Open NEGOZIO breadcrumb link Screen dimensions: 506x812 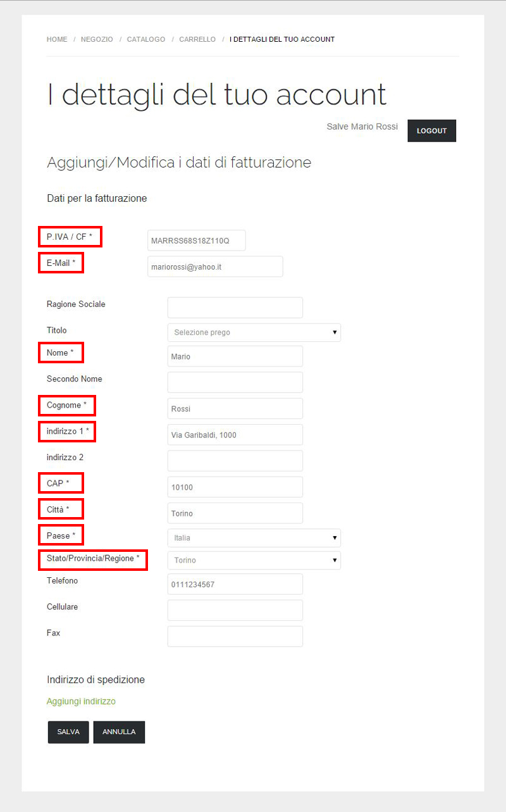click(x=97, y=39)
